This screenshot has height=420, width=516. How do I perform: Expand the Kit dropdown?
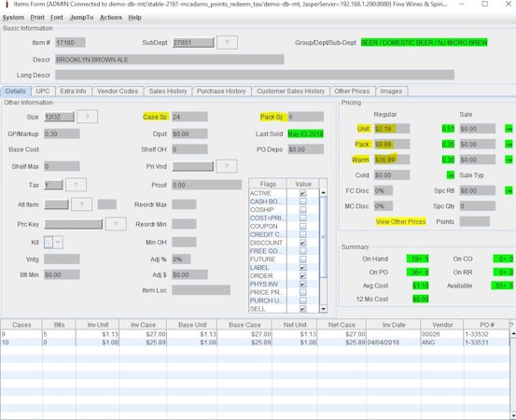point(58,243)
